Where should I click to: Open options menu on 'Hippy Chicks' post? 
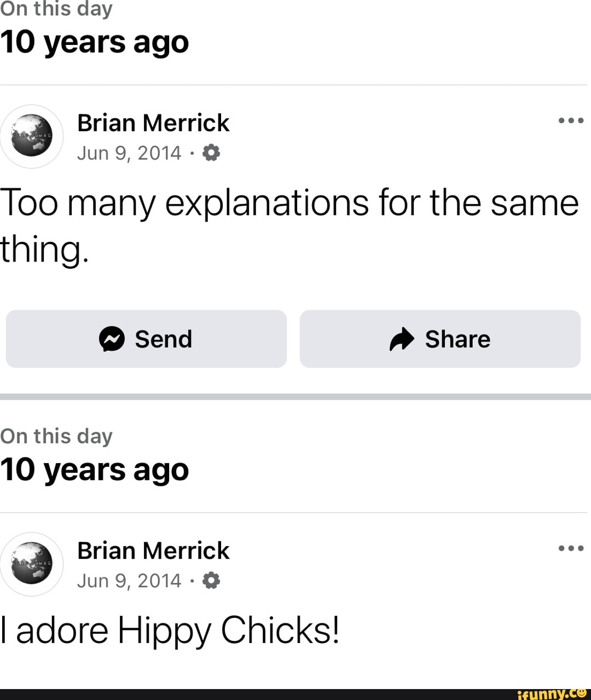[x=571, y=548]
